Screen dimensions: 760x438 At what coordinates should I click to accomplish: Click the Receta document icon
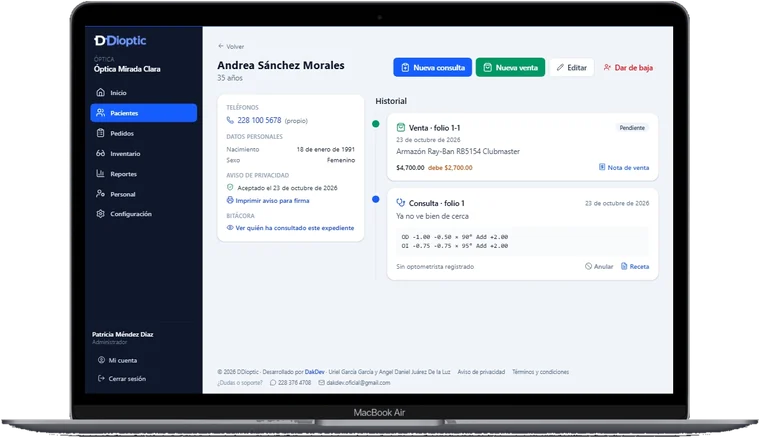click(624, 266)
